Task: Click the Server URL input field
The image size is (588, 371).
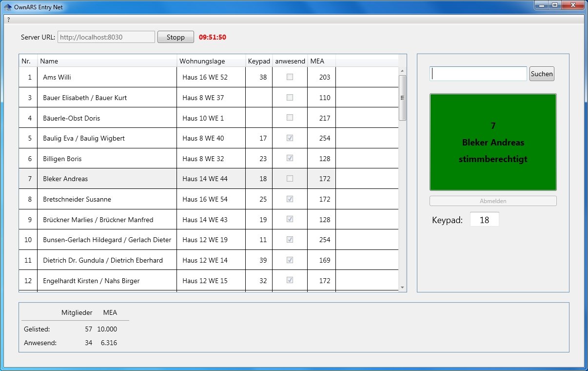Action: click(106, 37)
